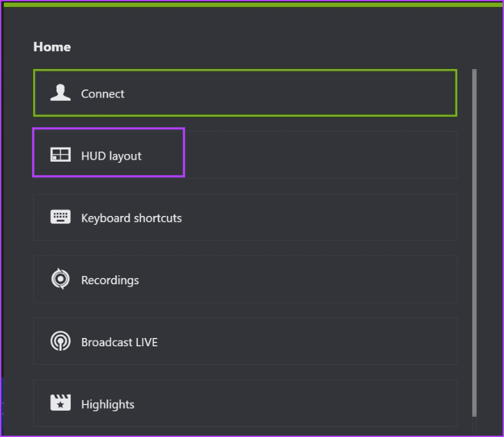Click empty right side of Keyboard shortcuts row
This screenshot has width=504, height=437.
point(351,217)
